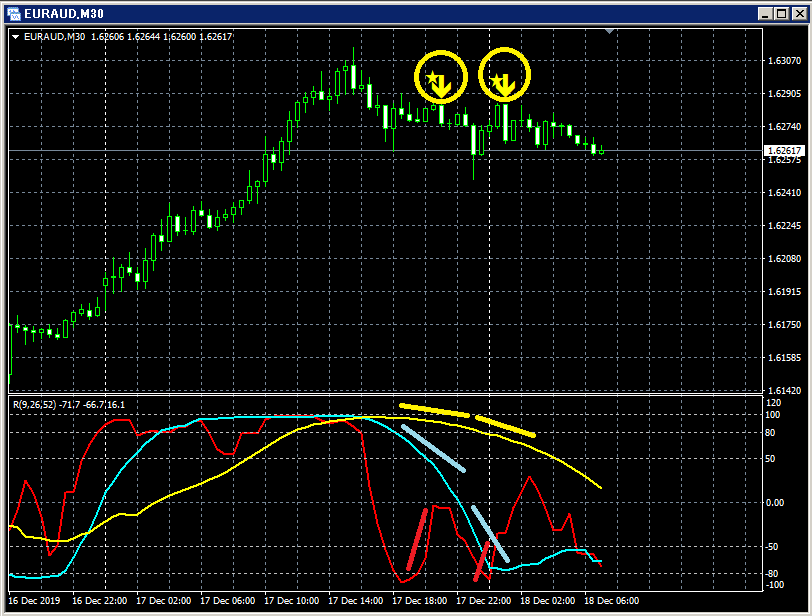Close the EURAUD,M30 chart window
This screenshot has height=616, width=812.
tap(799, 14)
